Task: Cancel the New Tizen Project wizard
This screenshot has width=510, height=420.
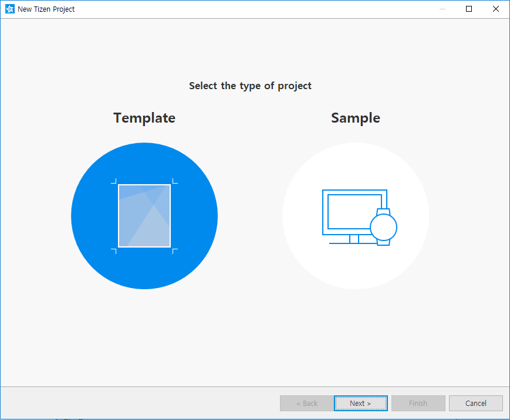Action: coord(475,403)
